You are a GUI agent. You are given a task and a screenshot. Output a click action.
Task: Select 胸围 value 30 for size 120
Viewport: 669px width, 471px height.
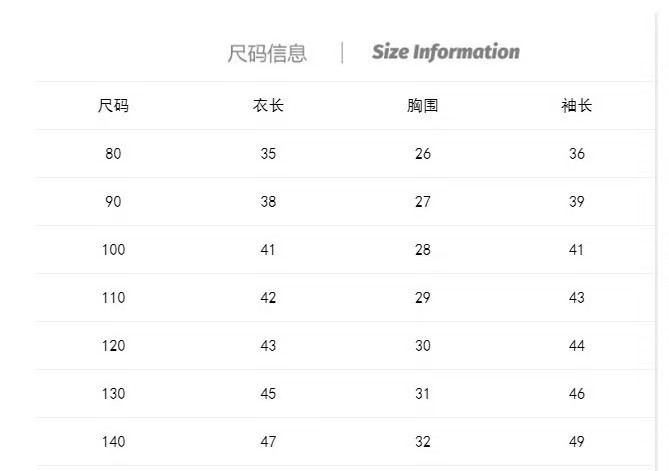tap(423, 346)
